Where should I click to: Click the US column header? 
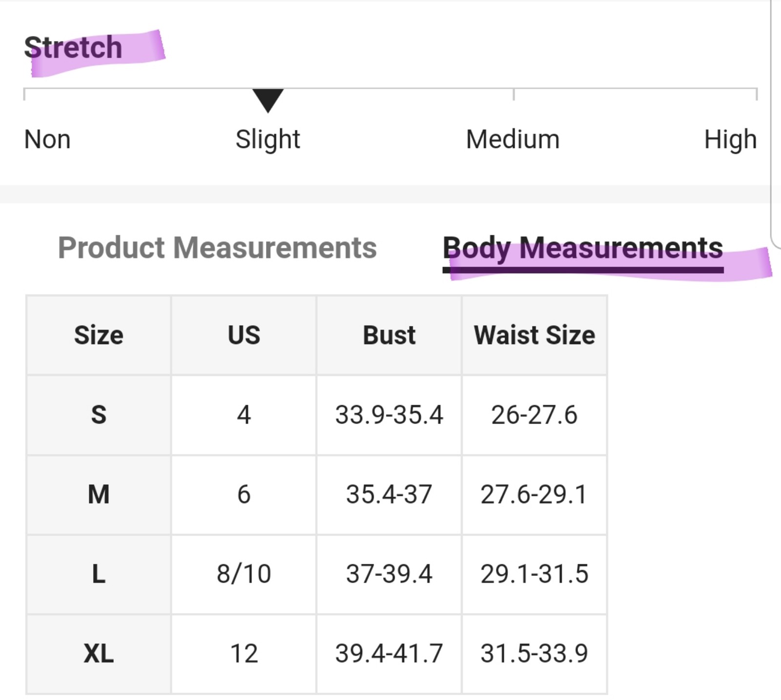pyautogui.click(x=244, y=335)
